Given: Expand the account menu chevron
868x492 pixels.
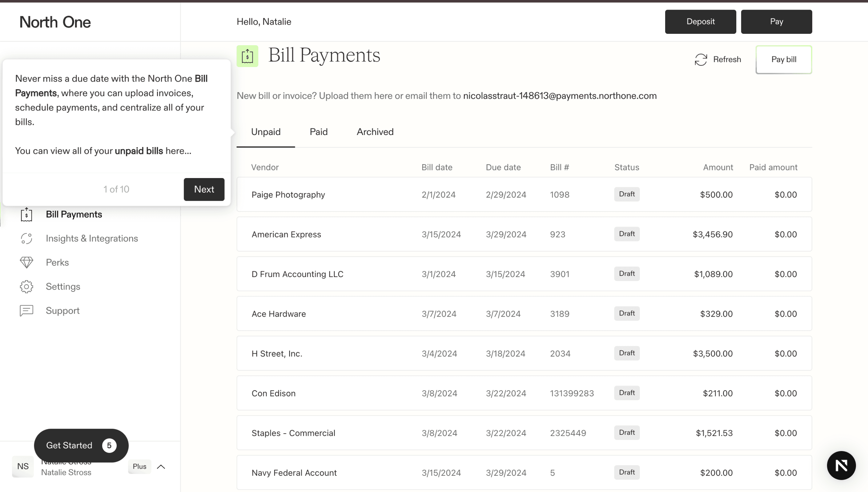Looking at the screenshot, I should click(161, 467).
